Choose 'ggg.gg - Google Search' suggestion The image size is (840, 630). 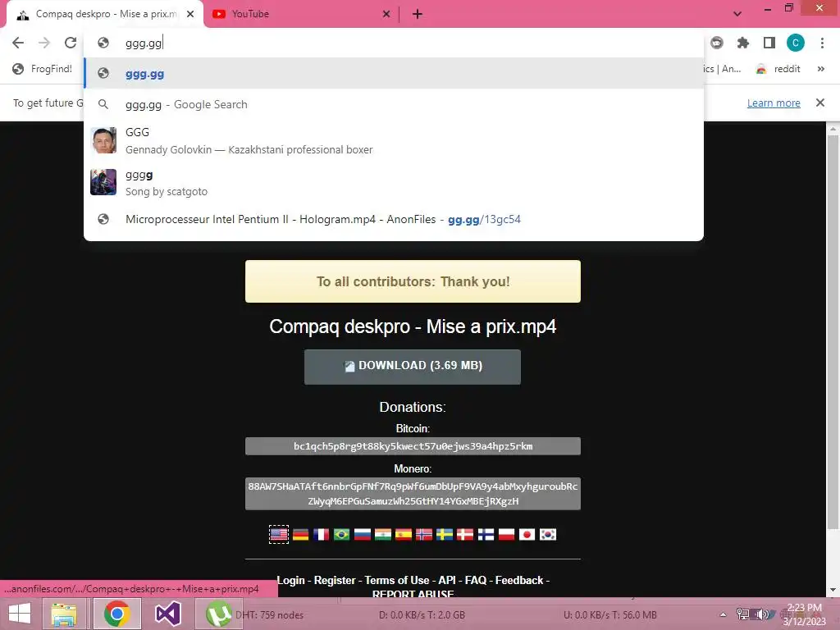[x=394, y=104]
